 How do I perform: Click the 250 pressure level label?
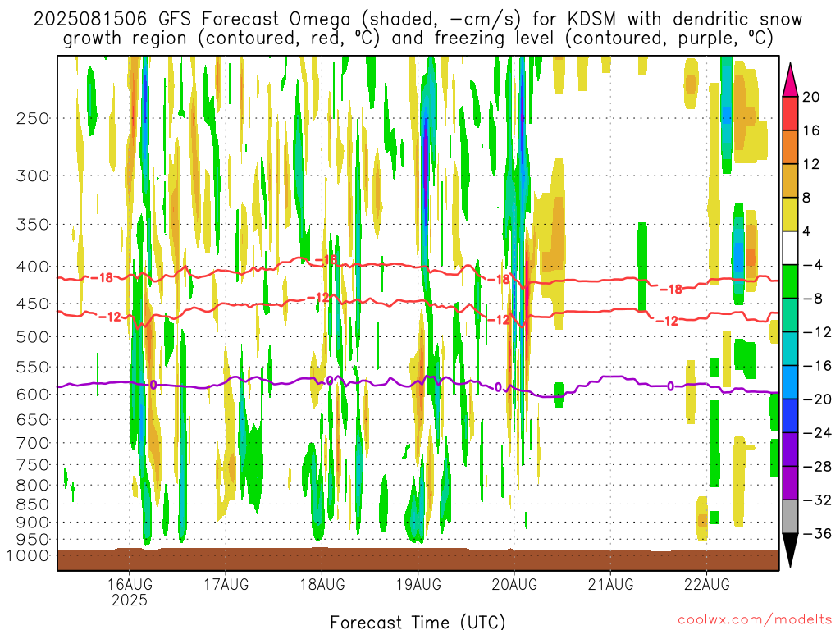33,118
